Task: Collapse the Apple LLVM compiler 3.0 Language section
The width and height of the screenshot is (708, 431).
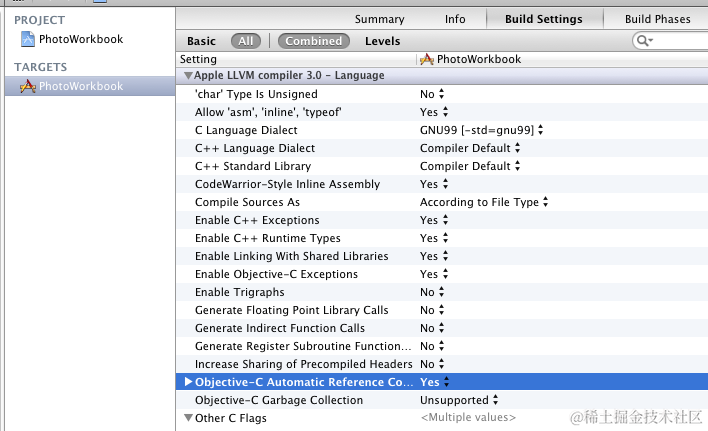Action: 188,75
